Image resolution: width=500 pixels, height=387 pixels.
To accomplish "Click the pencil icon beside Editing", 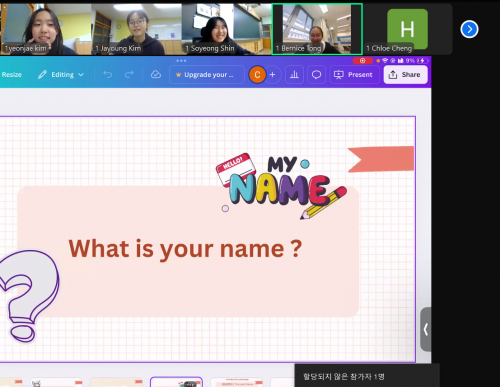I will pyautogui.click(x=42, y=75).
